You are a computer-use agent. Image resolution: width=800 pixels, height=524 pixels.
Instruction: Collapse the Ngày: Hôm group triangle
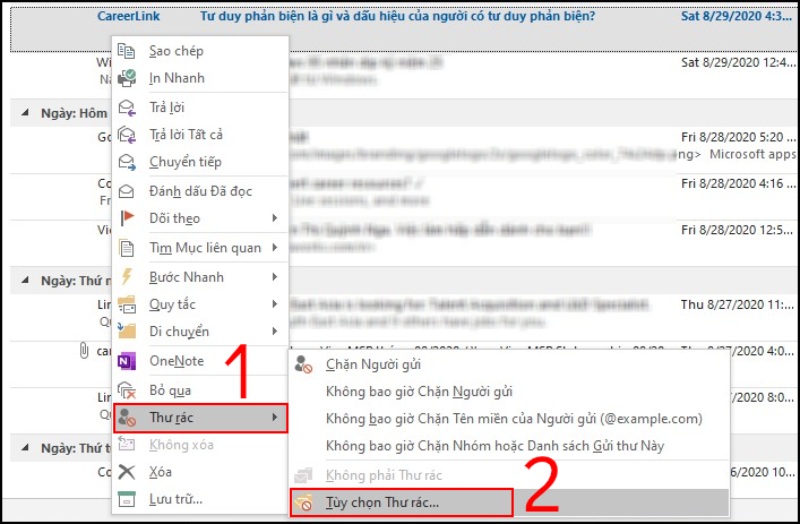tap(25, 113)
